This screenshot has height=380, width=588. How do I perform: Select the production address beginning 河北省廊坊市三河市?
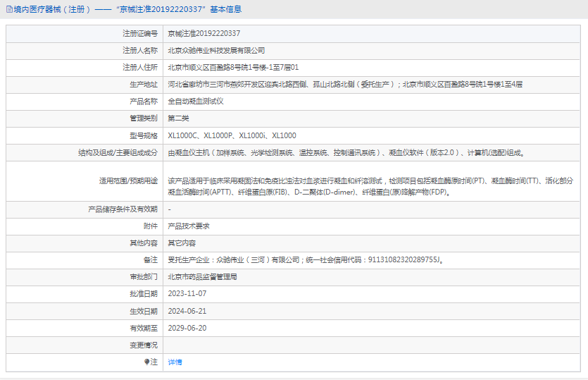click(345, 85)
